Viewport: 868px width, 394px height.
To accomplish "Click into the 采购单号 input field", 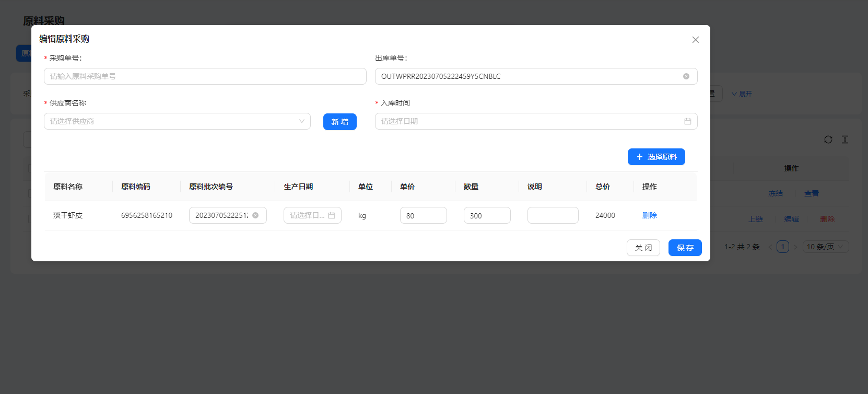I will tap(205, 76).
